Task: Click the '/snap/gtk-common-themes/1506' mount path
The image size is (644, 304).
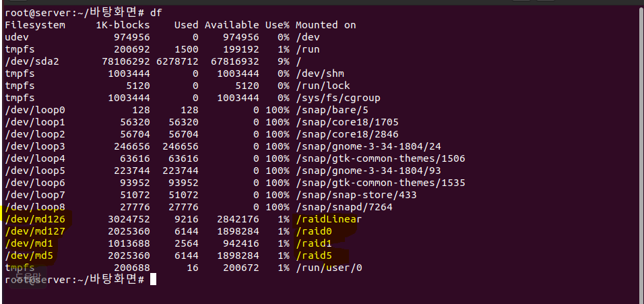Action: point(381,158)
